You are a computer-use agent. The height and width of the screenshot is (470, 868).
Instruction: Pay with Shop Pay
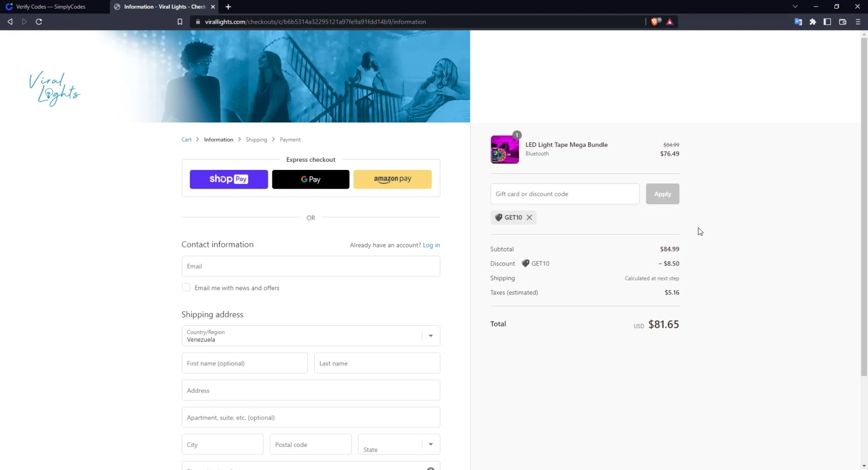[x=229, y=179]
